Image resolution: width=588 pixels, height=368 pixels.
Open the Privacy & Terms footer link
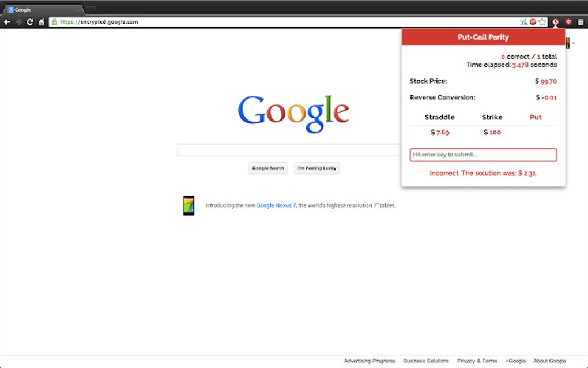[x=477, y=361]
